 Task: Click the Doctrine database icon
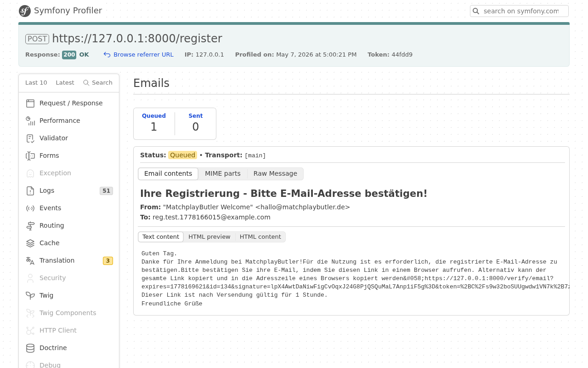[30, 348]
